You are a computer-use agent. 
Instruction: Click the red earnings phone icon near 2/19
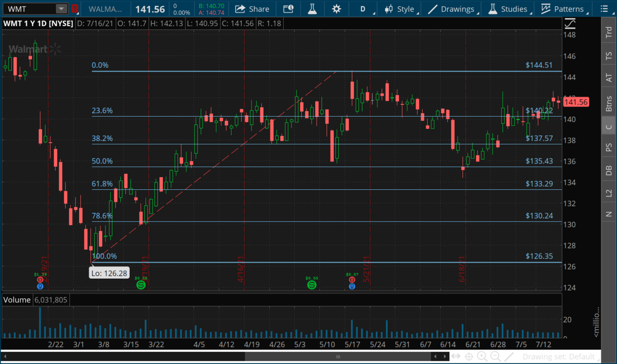41,280
